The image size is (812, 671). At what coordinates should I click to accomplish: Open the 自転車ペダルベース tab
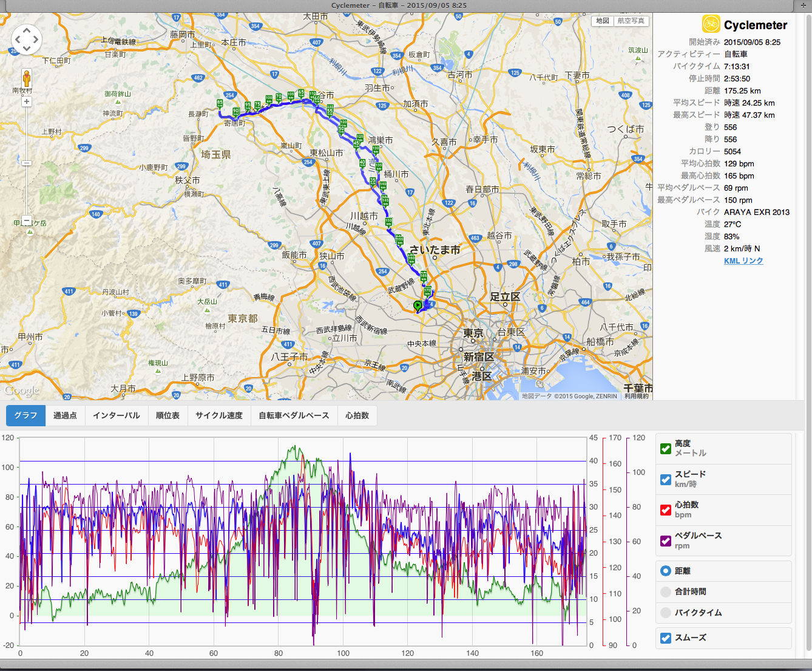(x=294, y=415)
